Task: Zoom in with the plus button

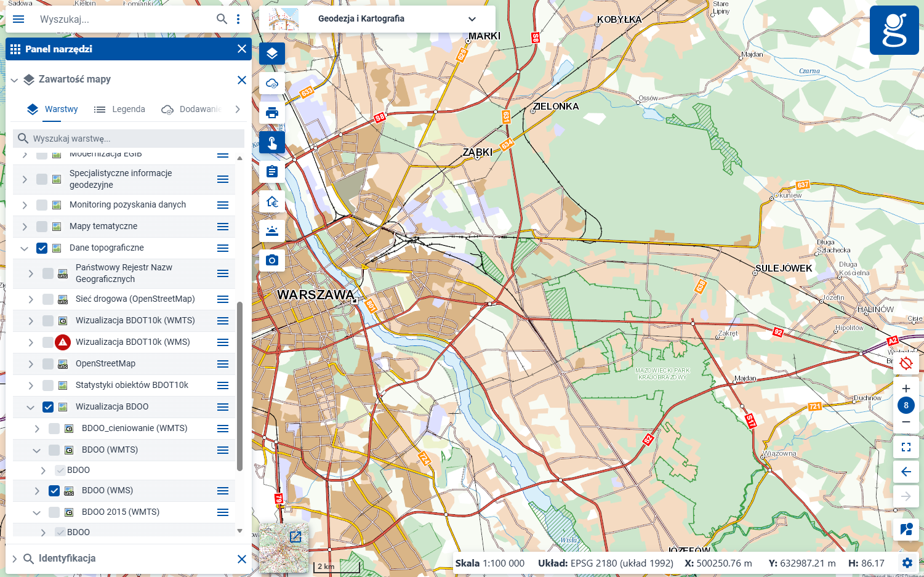Action: [x=906, y=389]
